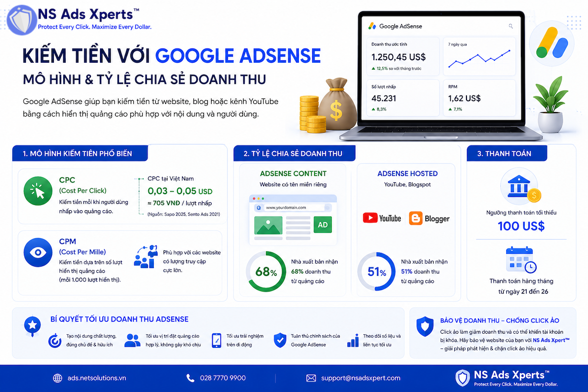Click the bar chart icon for Theo dõi số liệu
Screen dimensions: 588x392
click(353, 340)
